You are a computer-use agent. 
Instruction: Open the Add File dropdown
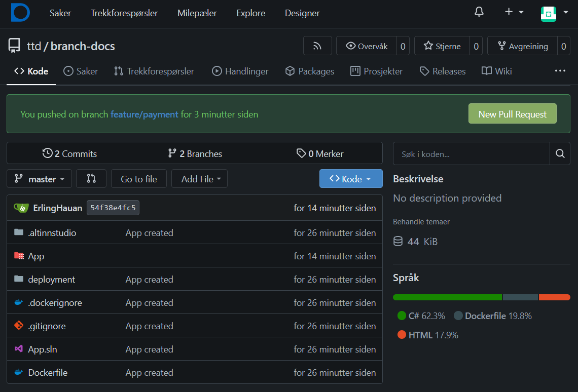[200, 179]
